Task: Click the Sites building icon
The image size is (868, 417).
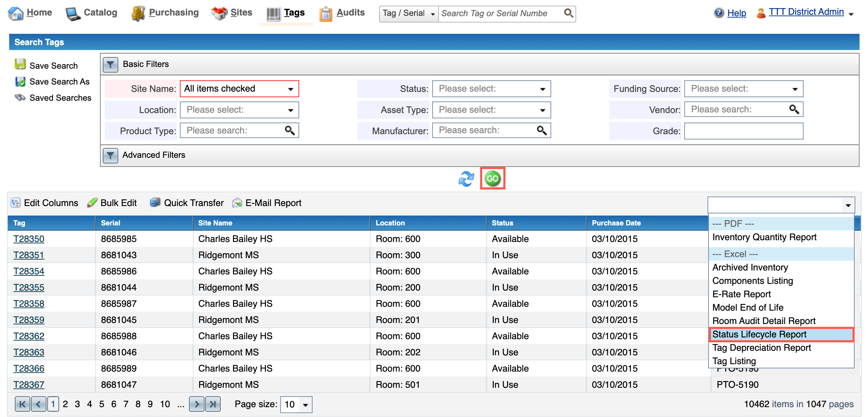Action: (x=220, y=13)
